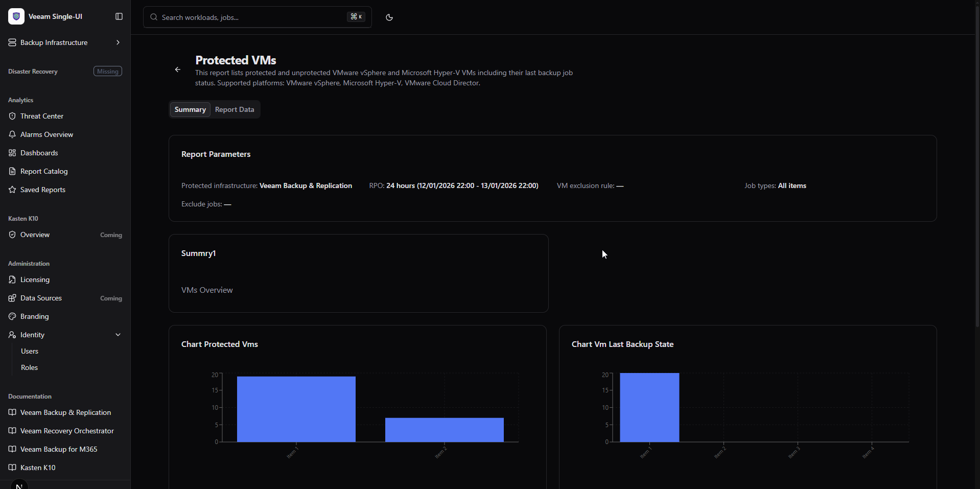980x489 pixels.
Task: Select the Branding settings icon
Action: click(x=12, y=316)
